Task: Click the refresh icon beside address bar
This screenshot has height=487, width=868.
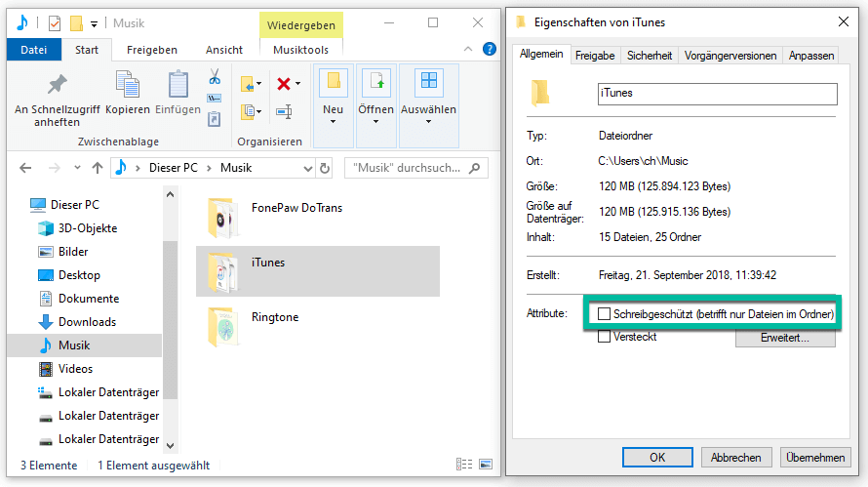Action: pyautogui.click(x=325, y=168)
